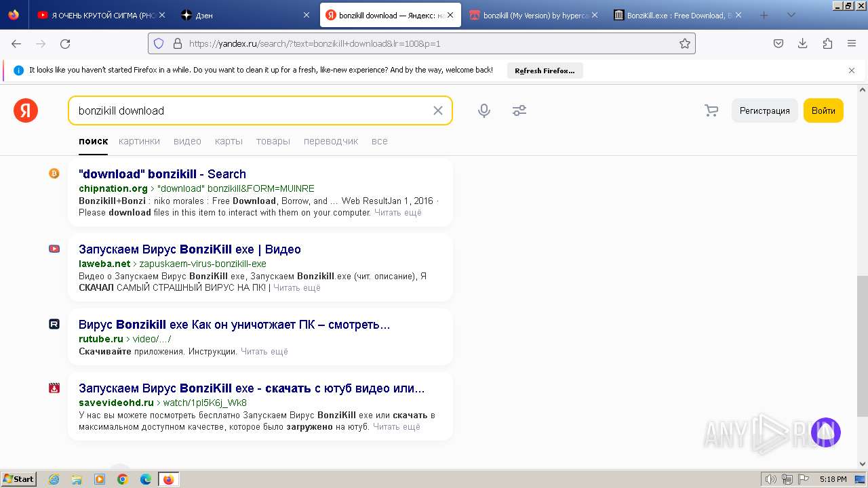Open the Firefox downloads panel
Image resolution: width=868 pixels, height=488 pixels.
pyautogui.click(x=803, y=43)
